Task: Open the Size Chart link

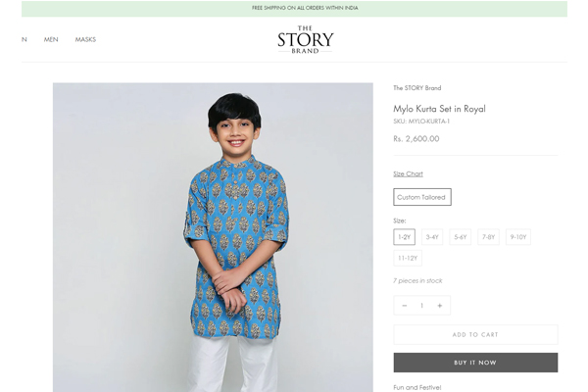Action: (x=408, y=173)
